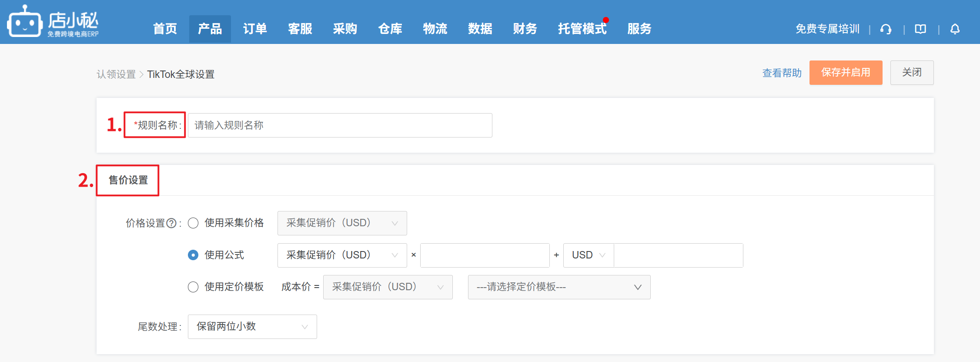Select the 使用定价模板 radio button
The height and width of the screenshot is (362, 980).
click(x=193, y=287)
